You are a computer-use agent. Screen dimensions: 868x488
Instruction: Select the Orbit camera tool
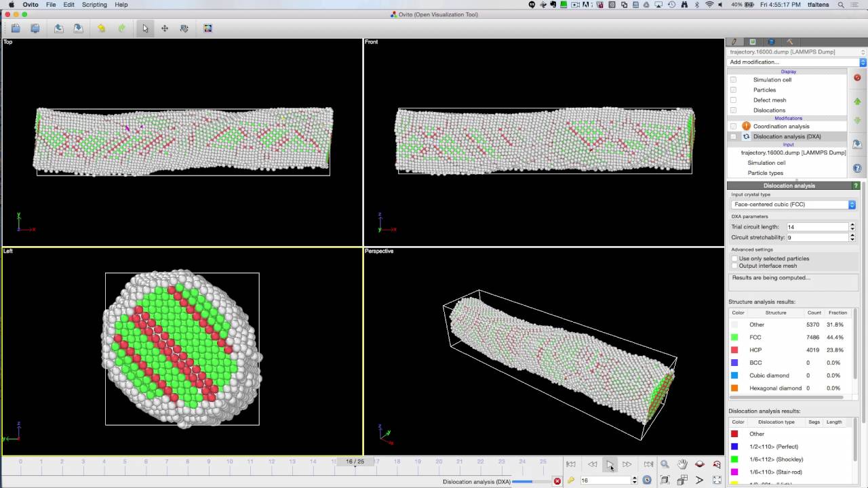click(x=700, y=464)
